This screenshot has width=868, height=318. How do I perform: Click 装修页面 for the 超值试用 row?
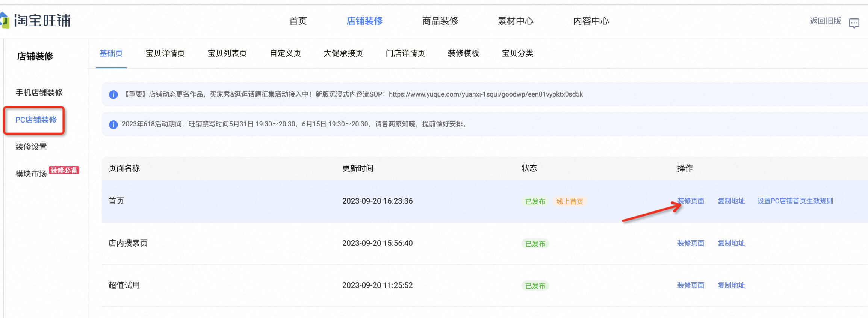tap(691, 285)
